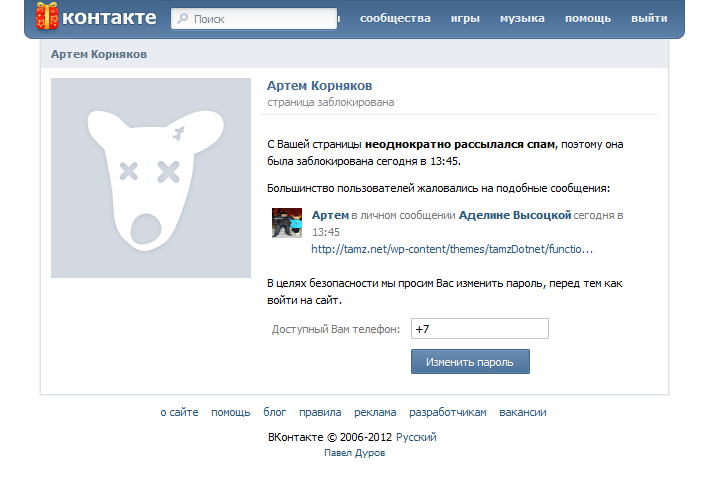Open the помощь header menu item
Screen dimensions: 723x481
click(x=588, y=19)
